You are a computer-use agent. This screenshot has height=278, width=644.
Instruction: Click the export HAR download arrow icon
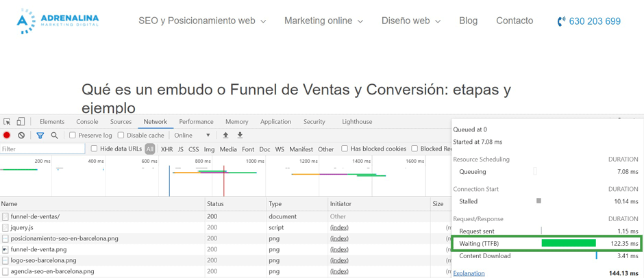click(x=240, y=135)
